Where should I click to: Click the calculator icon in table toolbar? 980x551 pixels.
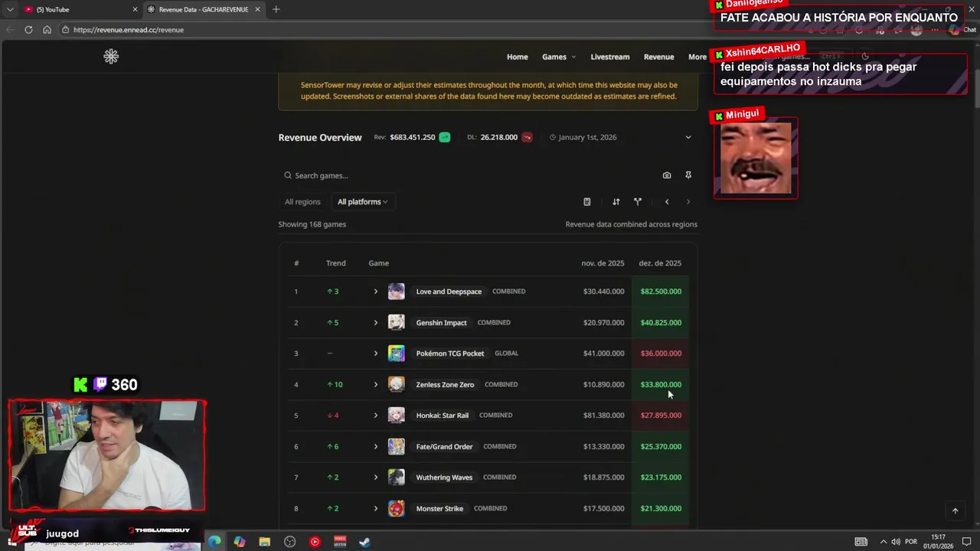(587, 202)
